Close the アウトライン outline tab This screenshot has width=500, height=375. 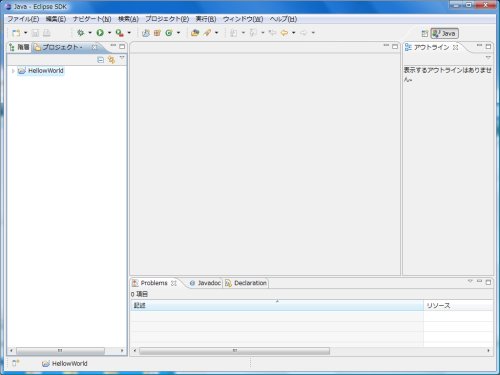[456, 47]
